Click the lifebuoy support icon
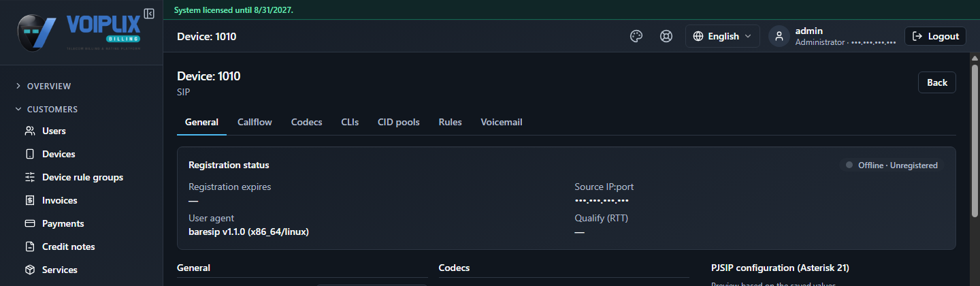980x286 pixels. coord(666,37)
